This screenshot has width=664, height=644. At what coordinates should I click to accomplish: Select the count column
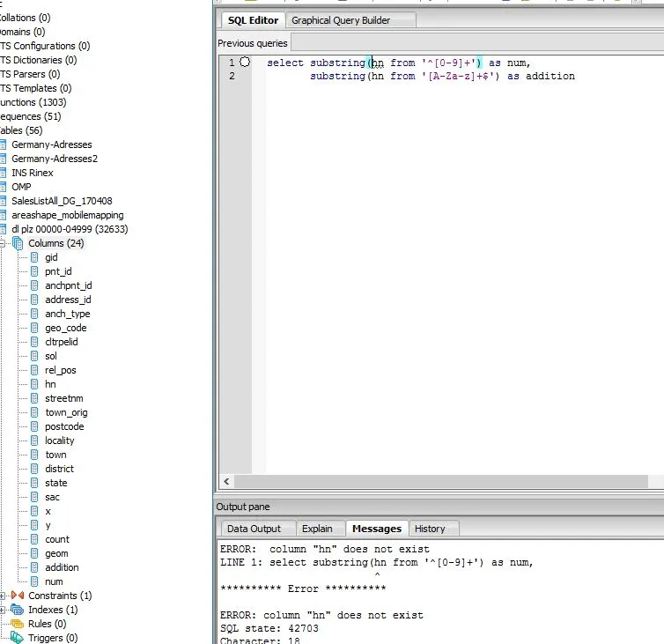click(x=57, y=539)
